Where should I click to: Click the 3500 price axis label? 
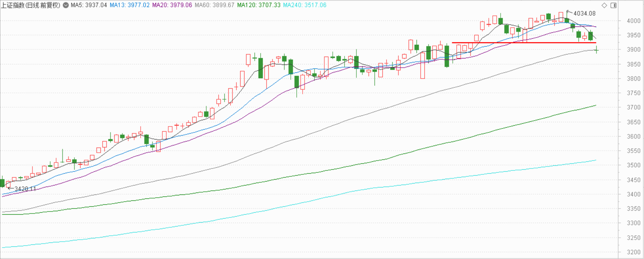(x=633, y=165)
